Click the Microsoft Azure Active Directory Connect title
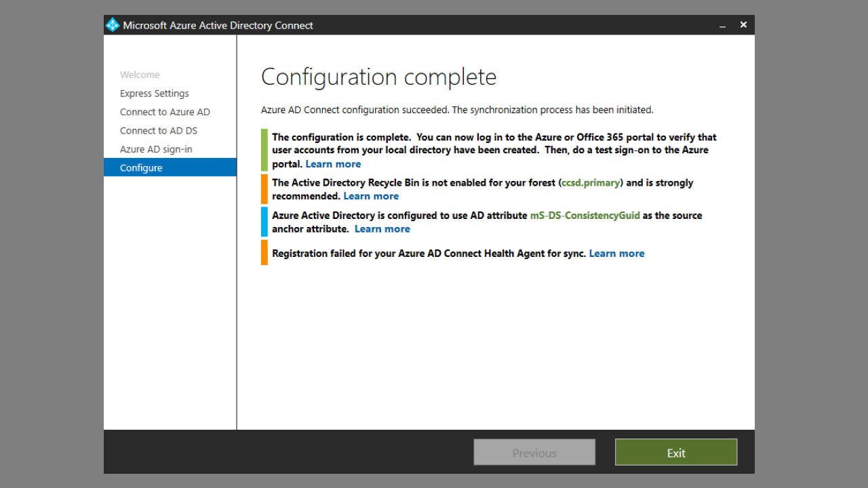Screen dimensions: 868x488 click(218, 25)
